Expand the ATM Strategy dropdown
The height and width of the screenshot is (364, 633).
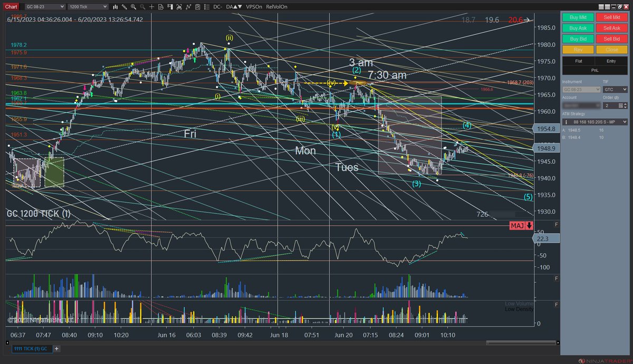(595, 122)
